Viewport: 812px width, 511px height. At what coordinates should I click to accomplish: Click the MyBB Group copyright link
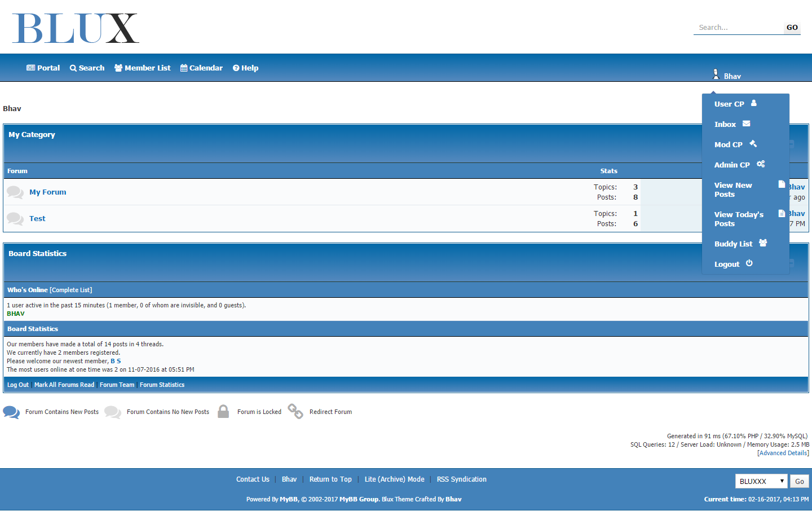click(x=359, y=499)
